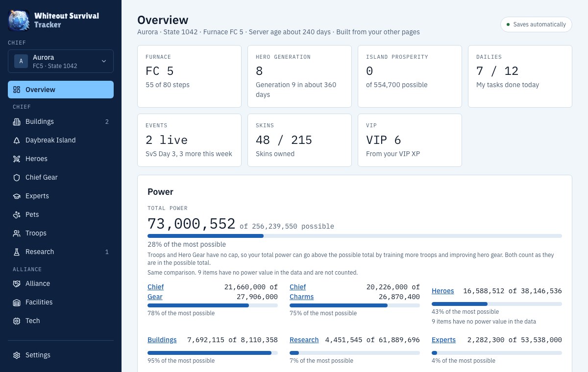Click the Hero Generation 8 card

click(x=299, y=76)
